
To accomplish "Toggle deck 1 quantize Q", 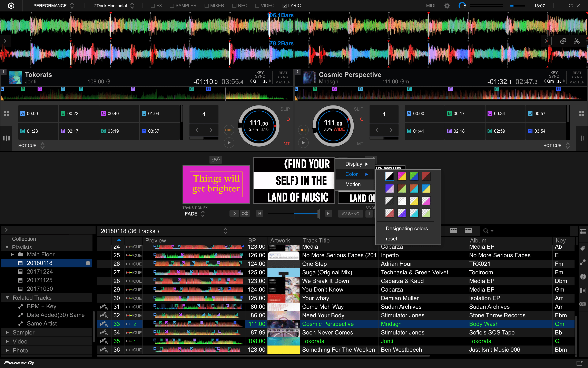I will (x=288, y=119).
